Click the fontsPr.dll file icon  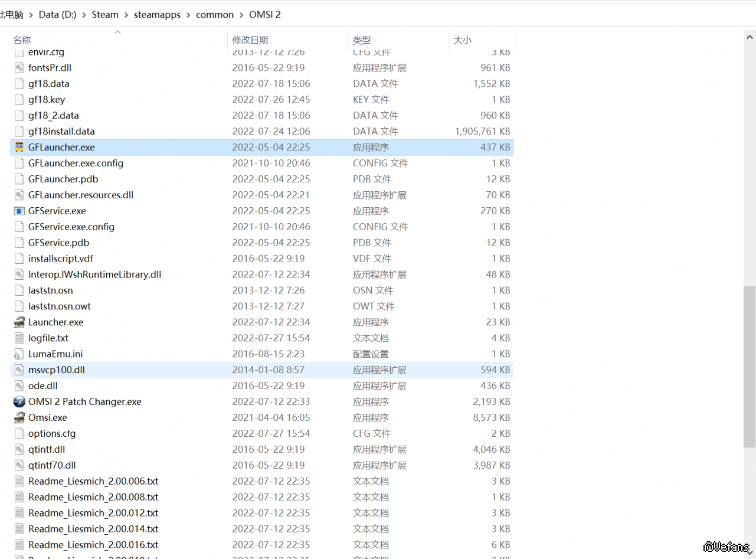(x=19, y=68)
